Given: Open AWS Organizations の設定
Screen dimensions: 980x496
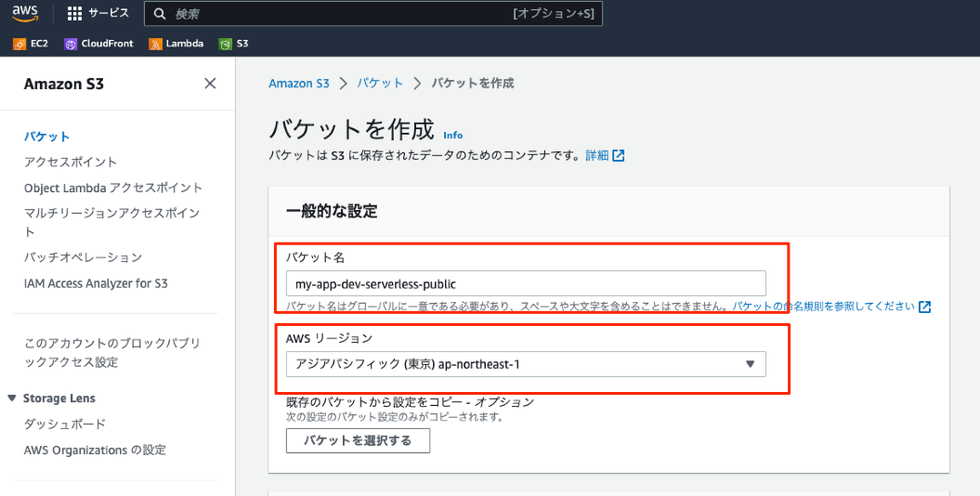Looking at the screenshot, I should [95, 450].
